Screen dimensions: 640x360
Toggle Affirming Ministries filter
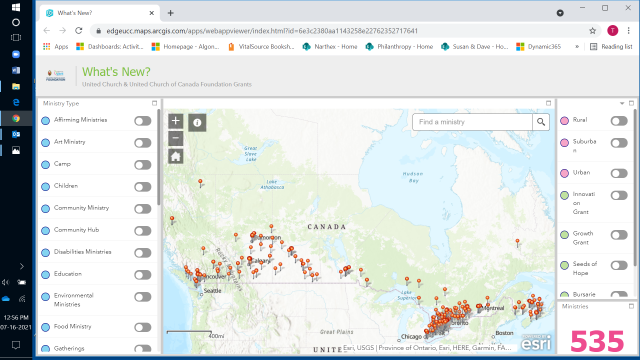[142, 121]
